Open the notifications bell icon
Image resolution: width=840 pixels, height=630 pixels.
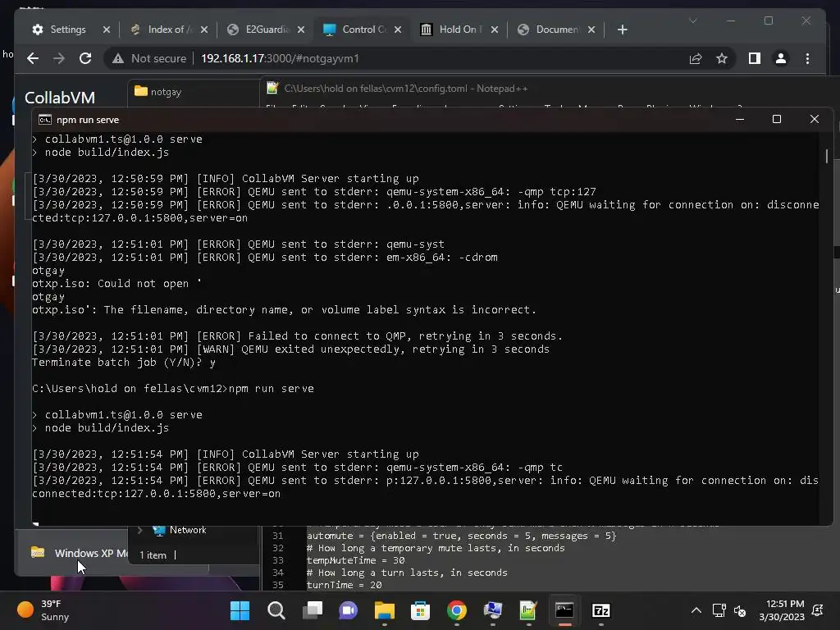tap(818, 610)
